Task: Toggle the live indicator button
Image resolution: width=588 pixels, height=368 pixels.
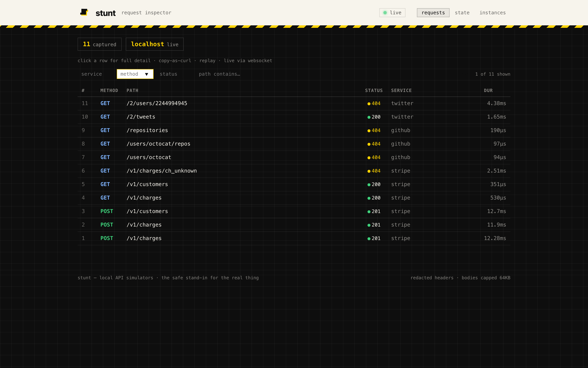Action: tap(392, 13)
